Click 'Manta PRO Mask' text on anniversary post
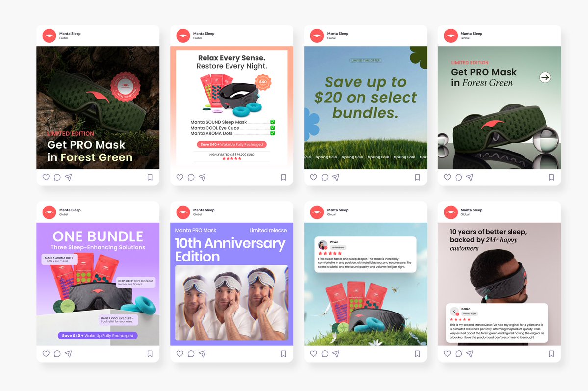The width and height of the screenshot is (588, 391). [x=195, y=230]
